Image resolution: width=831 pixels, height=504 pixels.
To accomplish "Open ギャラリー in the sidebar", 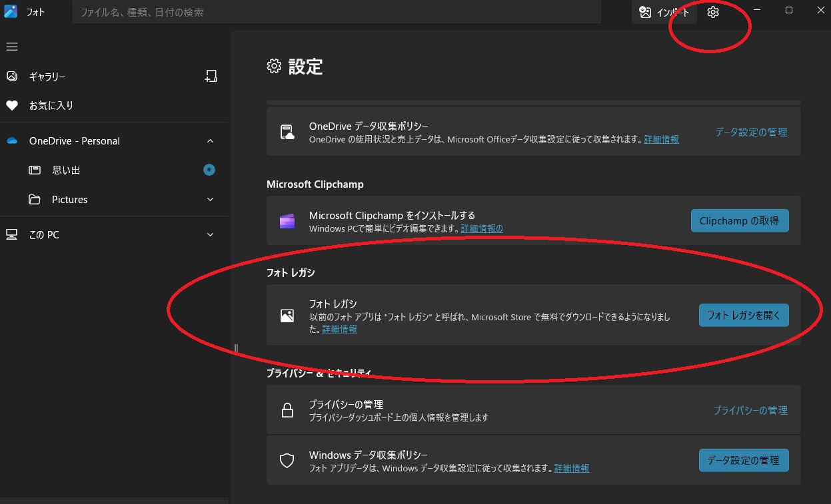I will (47, 77).
